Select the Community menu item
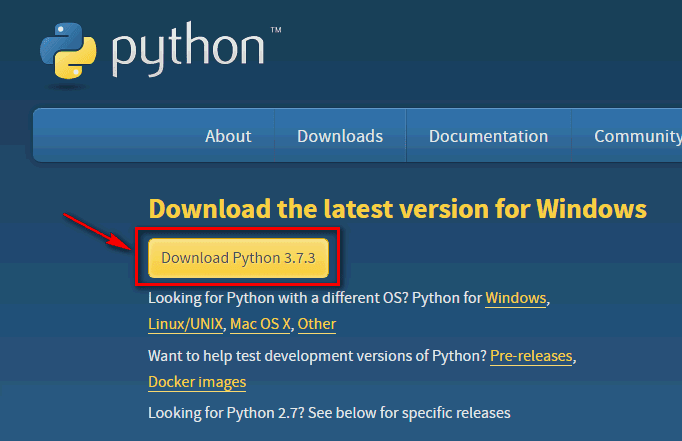 [x=638, y=136]
